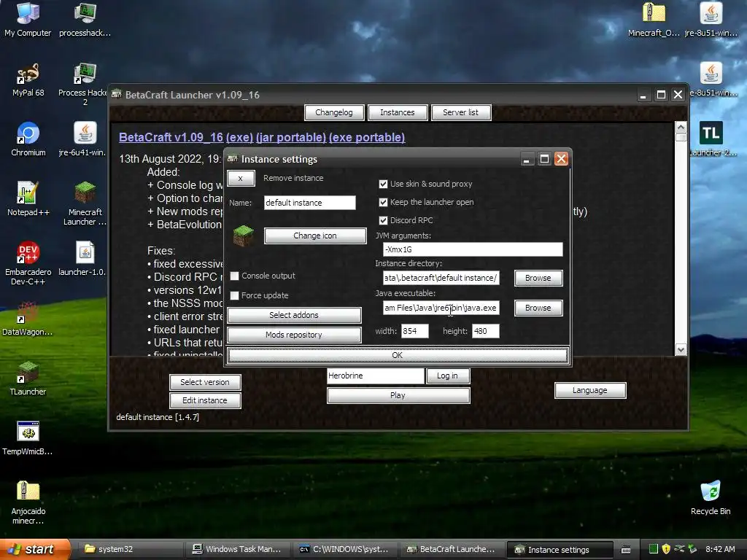Open the Process Hacker 2 desktop icon
The height and width of the screenshot is (560, 747).
(x=85, y=83)
